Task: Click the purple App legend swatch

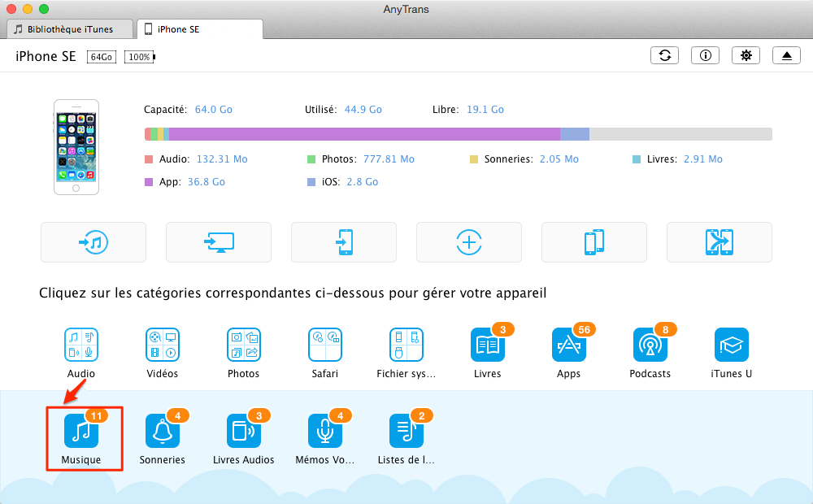Action: tap(149, 182)
